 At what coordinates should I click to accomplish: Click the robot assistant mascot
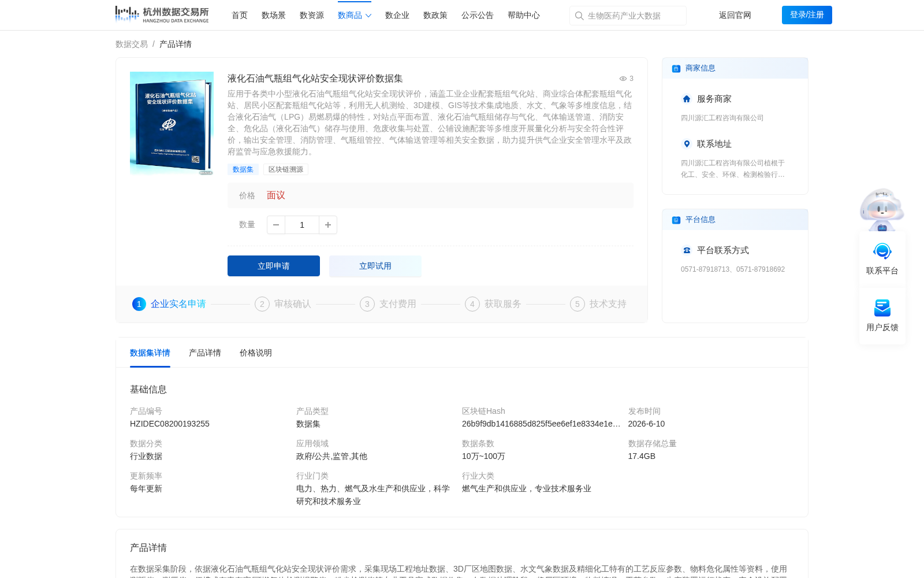(x=882, y=210)
